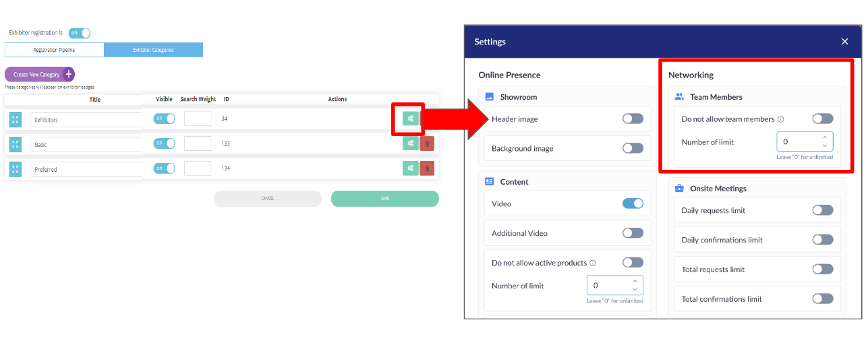This screenshot has height=349, width=868.
Task: Decrease team members limit with down arrow
Action: point(825,146)
